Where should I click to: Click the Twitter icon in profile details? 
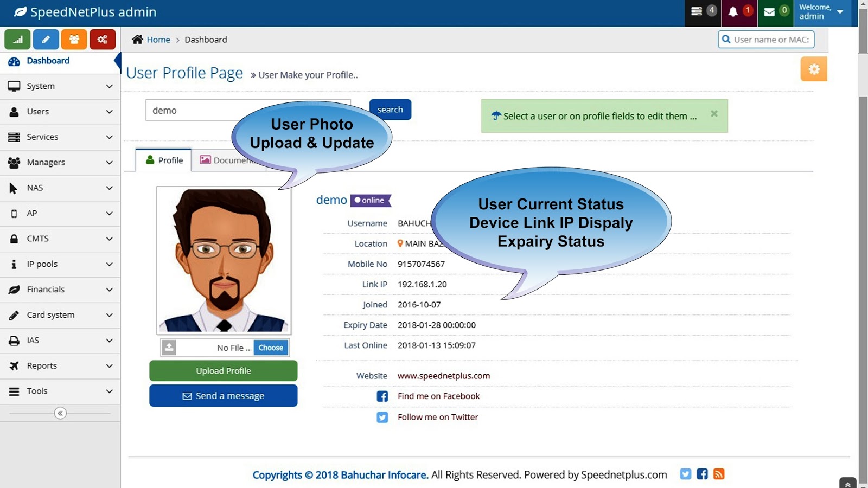click(x=382, y=418)
